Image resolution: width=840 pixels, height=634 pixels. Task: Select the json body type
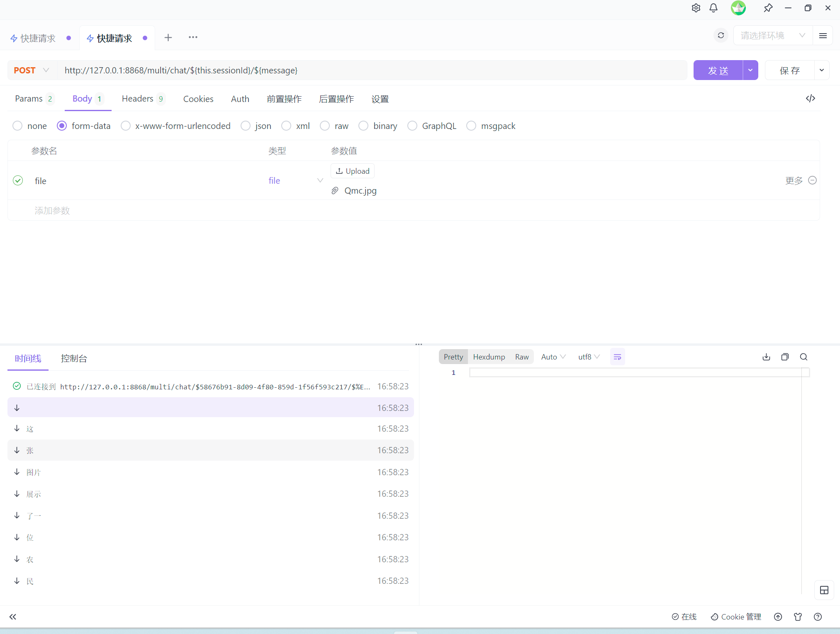click(246, 126)
